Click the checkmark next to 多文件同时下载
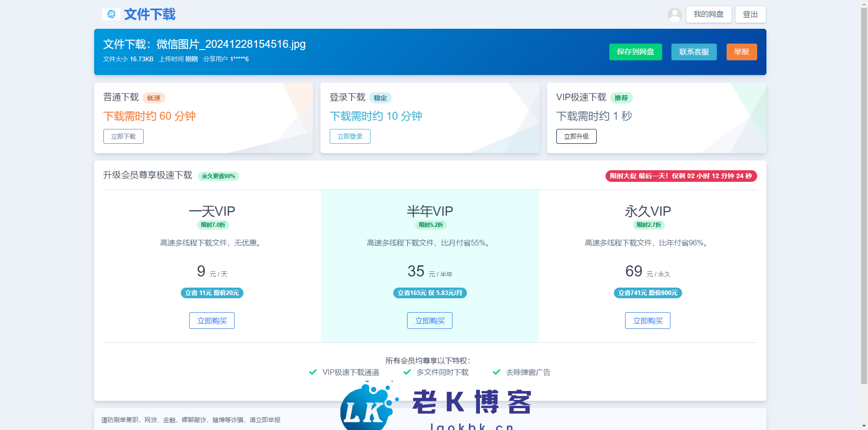The image size is (868, 430). coord(407,372)
